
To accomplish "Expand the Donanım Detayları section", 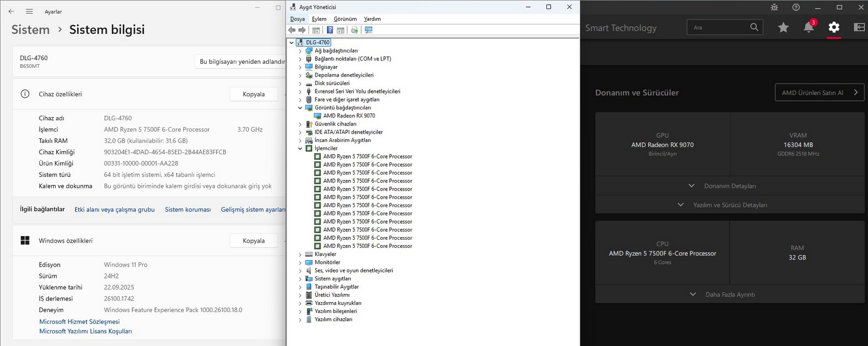I will pos(730,186).
